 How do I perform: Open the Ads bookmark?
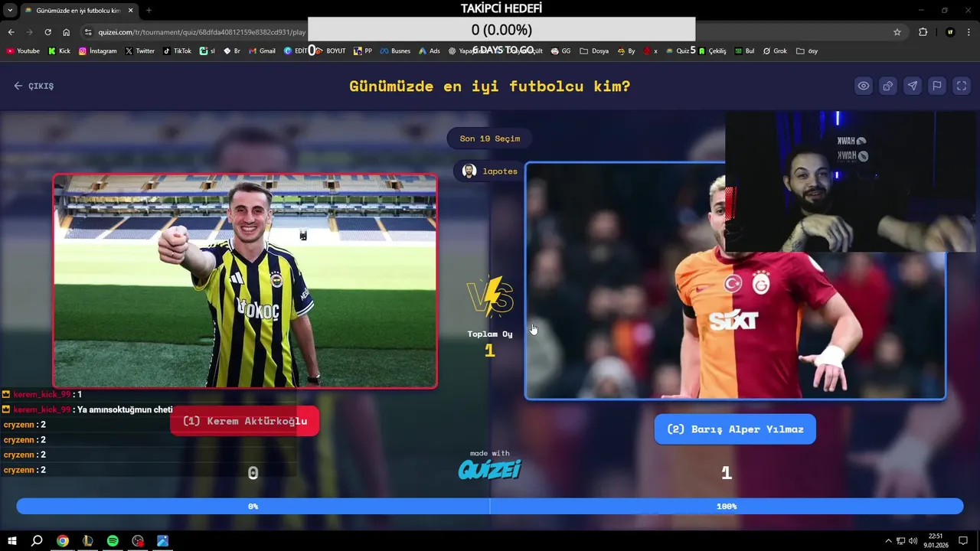coord(430,51)
